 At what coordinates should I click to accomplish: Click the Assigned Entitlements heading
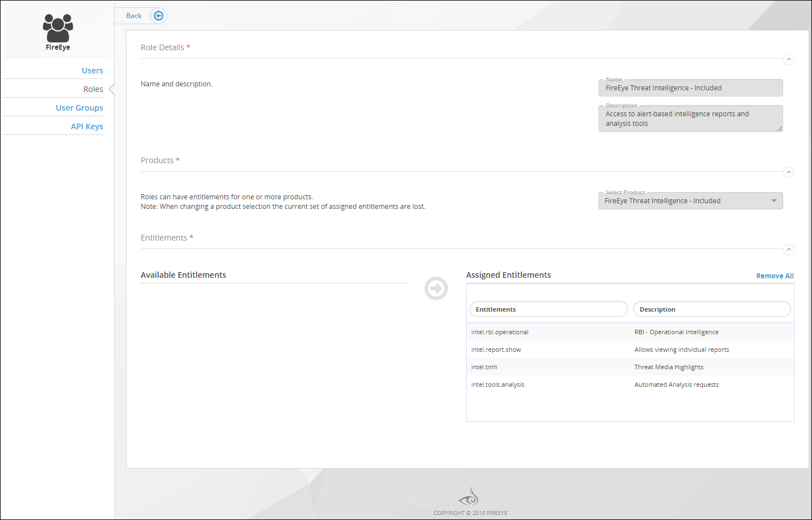(x=509, y=275)
